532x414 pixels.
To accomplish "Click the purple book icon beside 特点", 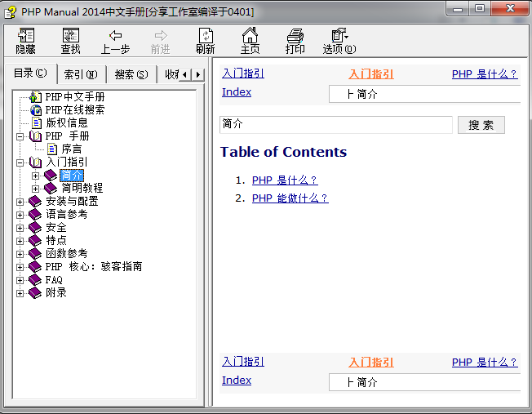I will [35, 240].
